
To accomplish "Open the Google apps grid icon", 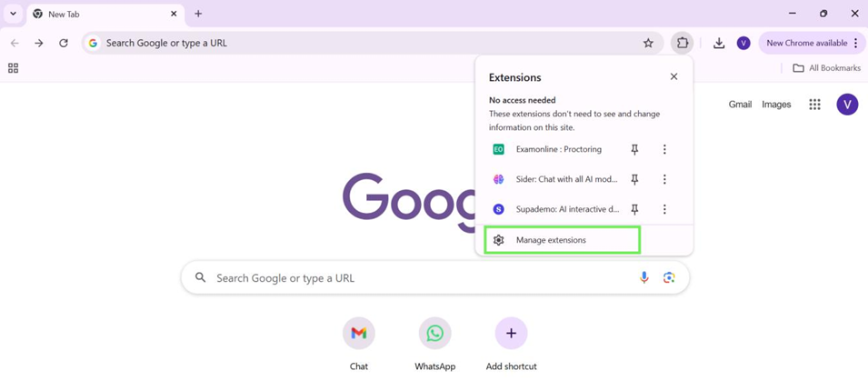I will [814, 105].
